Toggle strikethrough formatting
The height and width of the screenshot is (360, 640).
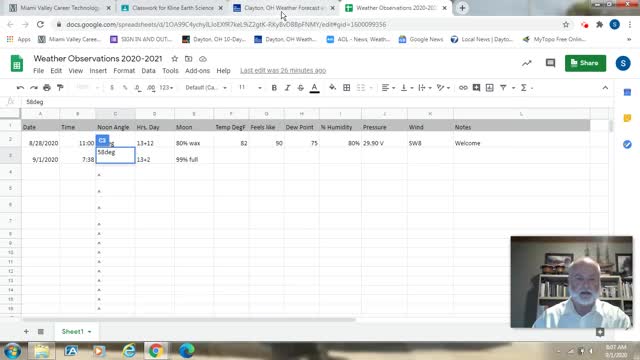300,88
